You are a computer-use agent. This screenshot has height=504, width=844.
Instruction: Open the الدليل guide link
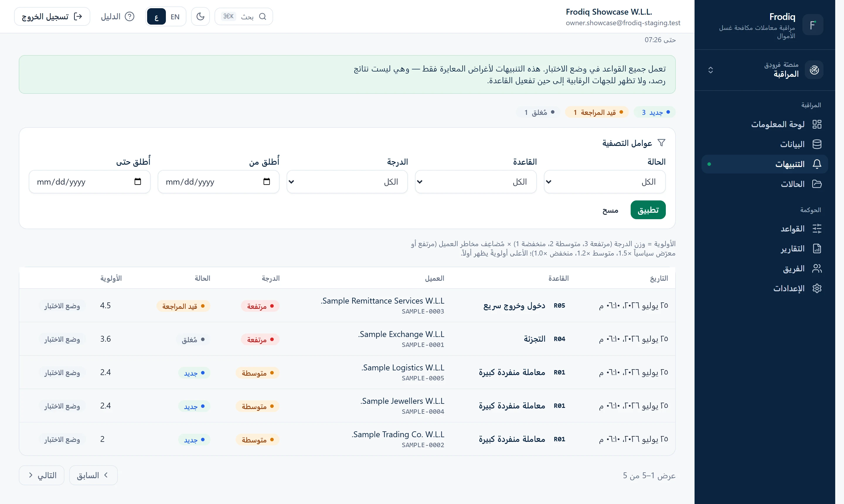(x=118, y=17)
